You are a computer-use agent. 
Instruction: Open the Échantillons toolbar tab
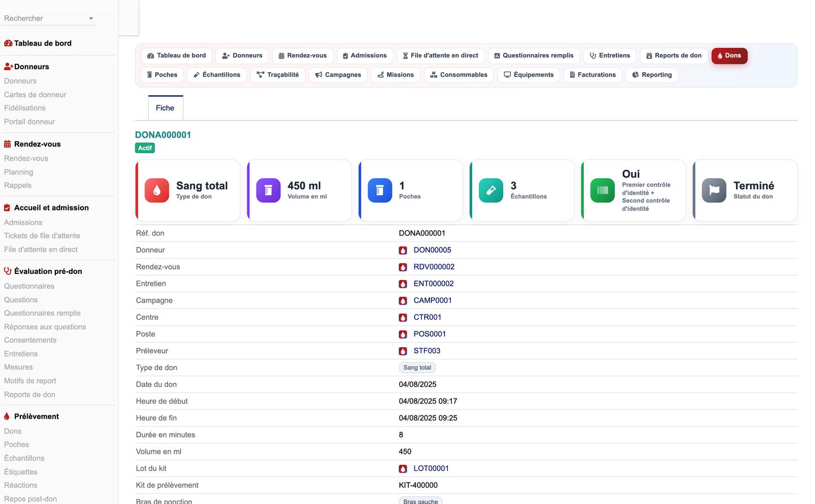tap(217, 75)
